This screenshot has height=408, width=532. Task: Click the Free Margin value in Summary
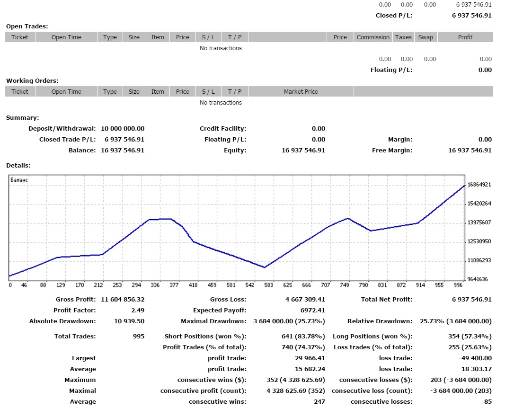pyautogui.click(x=470, y=151)
